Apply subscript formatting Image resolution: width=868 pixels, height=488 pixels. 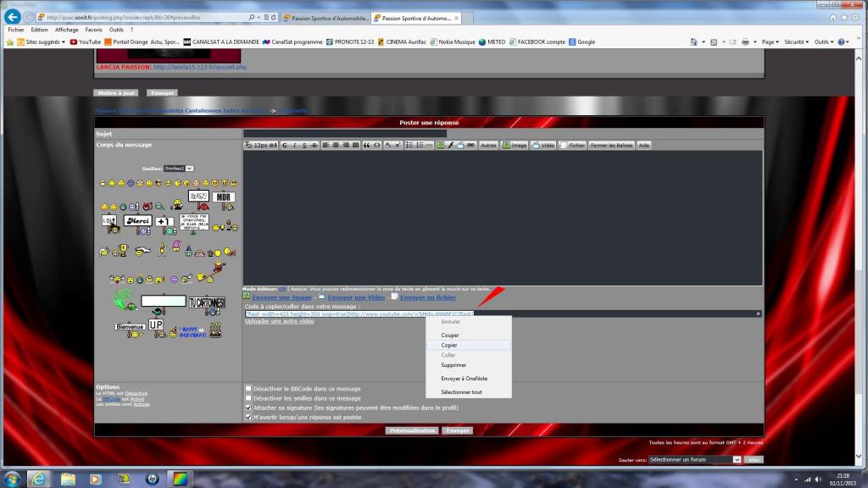coord(388,145)
